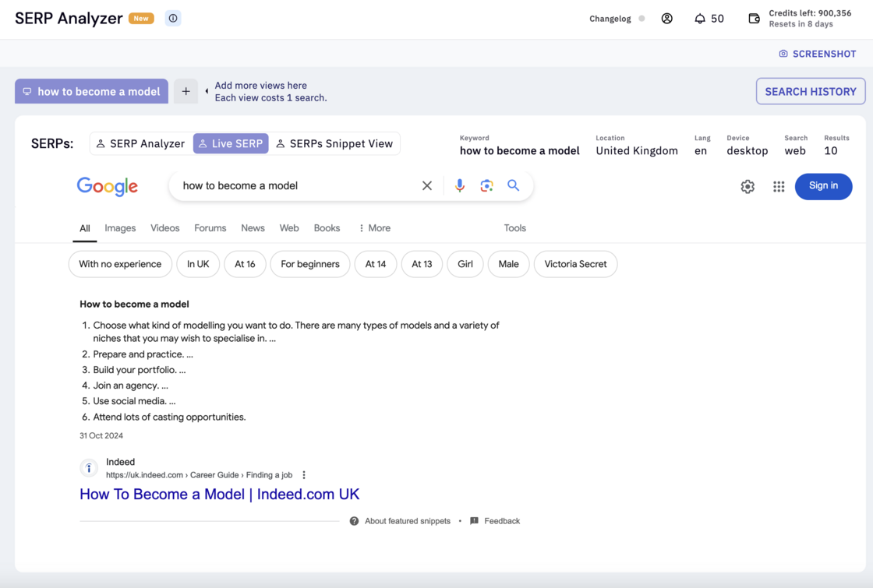Viewport: 873px width, 588px height.
Task: Click the camera icon next to SCREENSHOT
Action: coord(783,54)
